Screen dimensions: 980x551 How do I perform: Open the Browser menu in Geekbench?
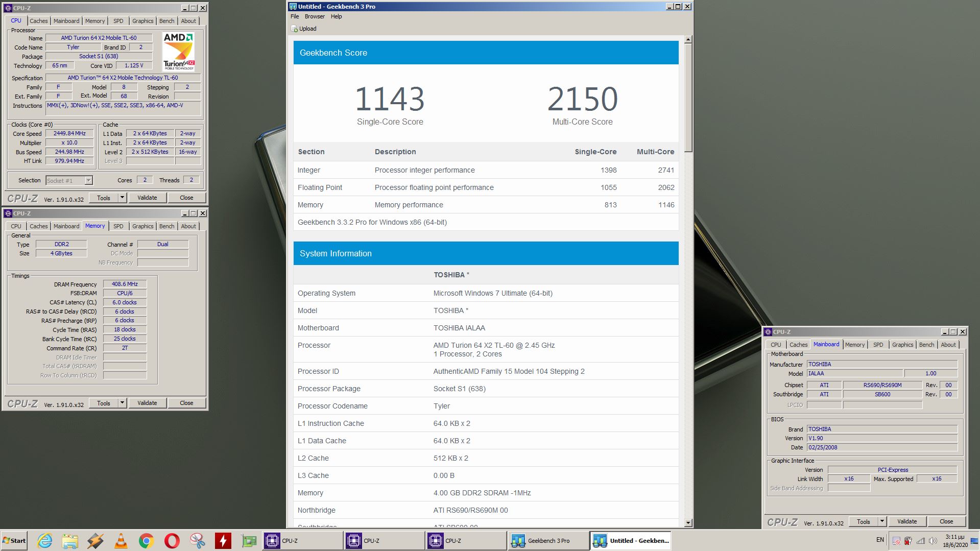[x=315, y=16]
